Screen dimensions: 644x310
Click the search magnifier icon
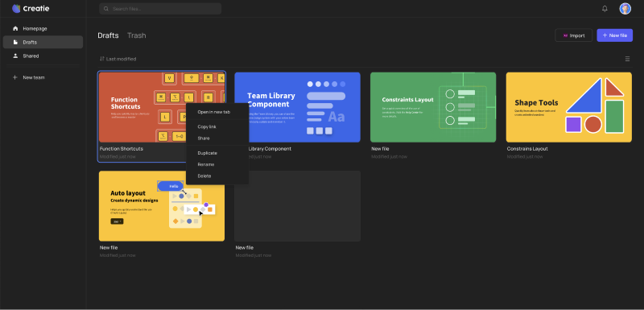tap(106, 9)
